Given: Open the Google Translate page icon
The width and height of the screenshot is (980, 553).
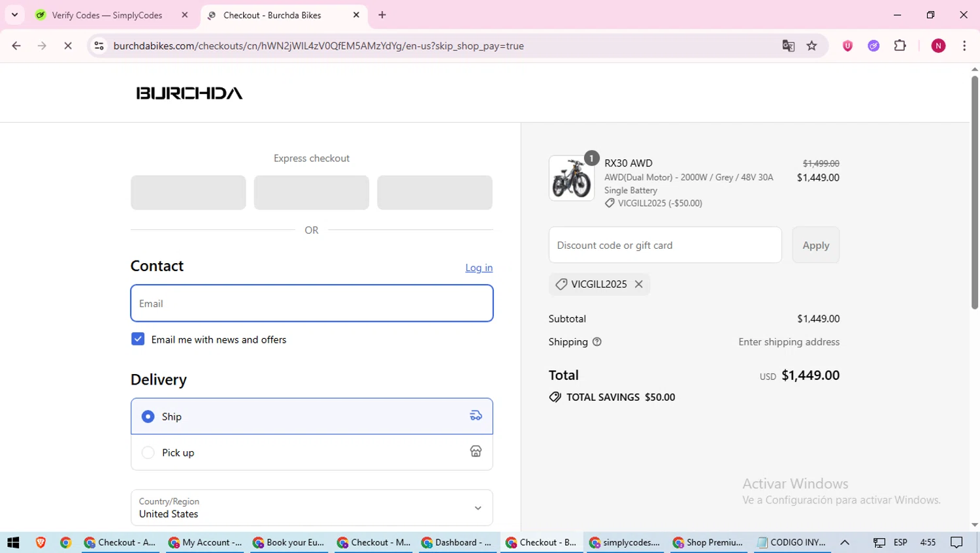Looking at the screenshot, I should [789, 46].
